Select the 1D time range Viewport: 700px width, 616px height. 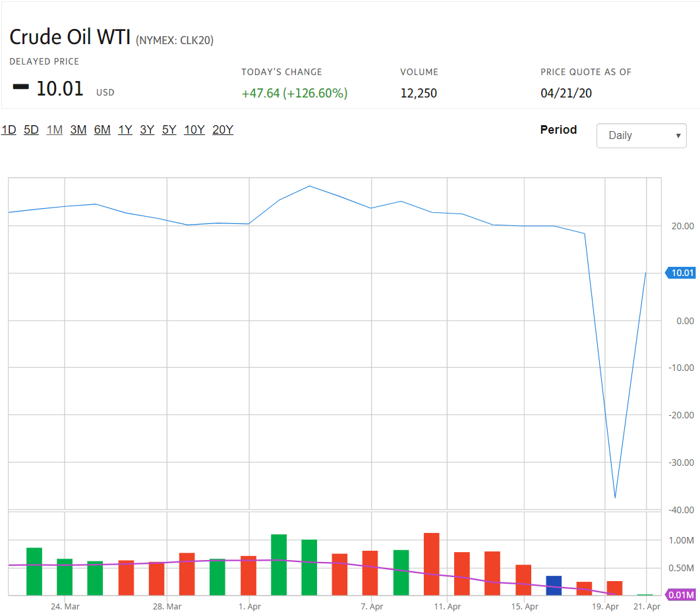[x=9, y=130]
